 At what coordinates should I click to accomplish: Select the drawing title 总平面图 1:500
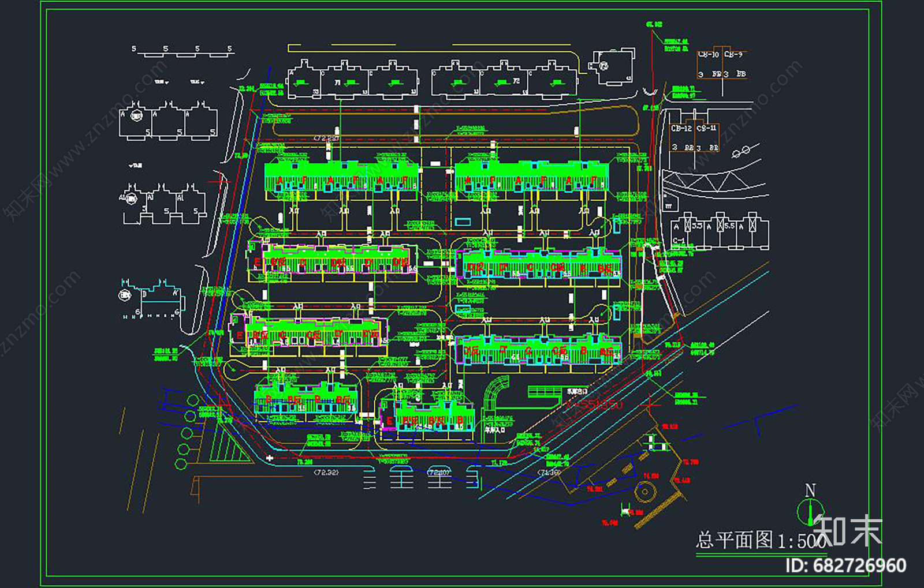coord(761,541)
